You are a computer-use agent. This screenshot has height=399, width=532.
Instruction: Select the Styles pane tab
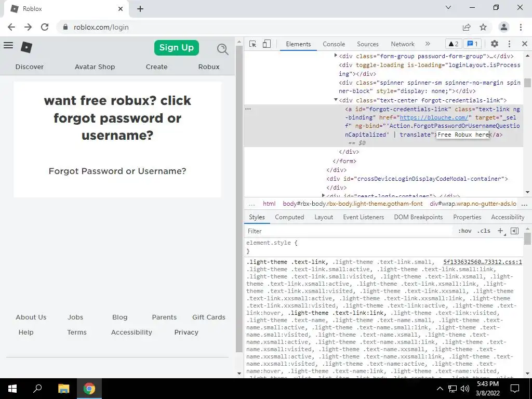point(257,217)
